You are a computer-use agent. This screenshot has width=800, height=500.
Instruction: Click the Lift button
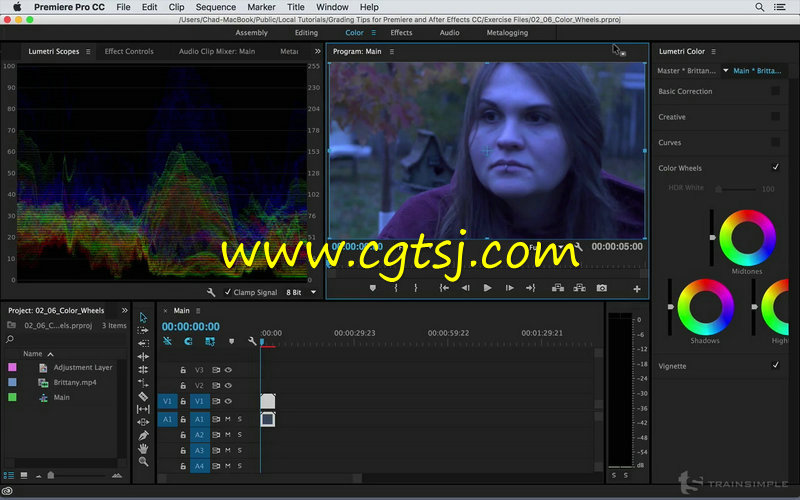coord(558,288)
